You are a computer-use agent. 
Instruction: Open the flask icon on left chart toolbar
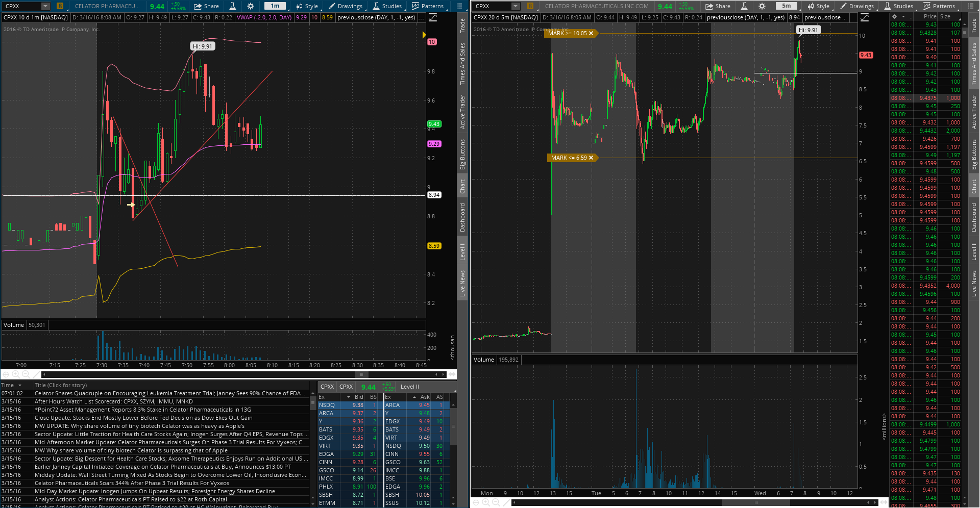click(233, 6)
